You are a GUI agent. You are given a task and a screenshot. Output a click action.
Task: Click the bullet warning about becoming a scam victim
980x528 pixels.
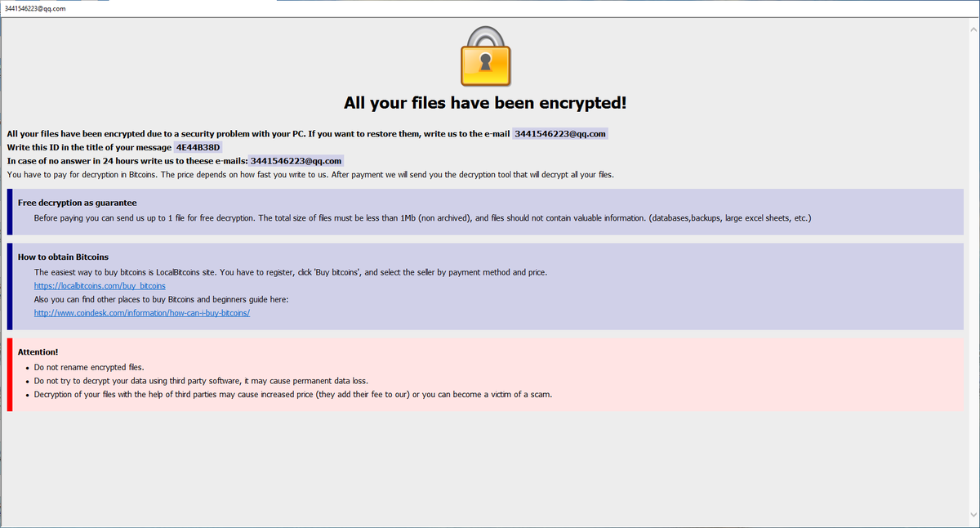coord(293,395)
